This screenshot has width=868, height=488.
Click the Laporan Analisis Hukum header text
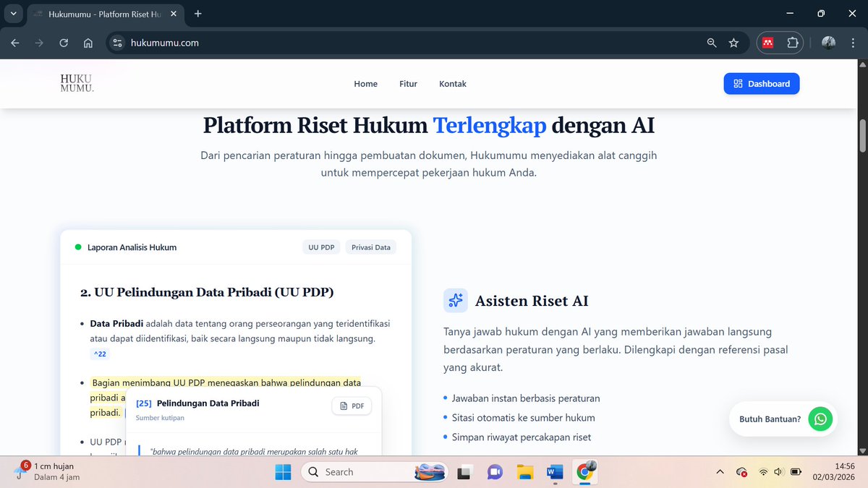[132, 247]
